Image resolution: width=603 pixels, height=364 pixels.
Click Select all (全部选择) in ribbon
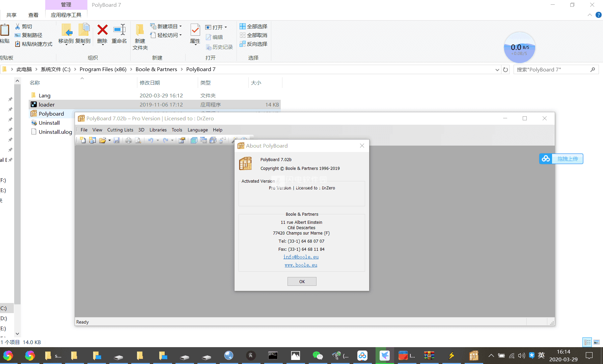[x=253, y=26]
